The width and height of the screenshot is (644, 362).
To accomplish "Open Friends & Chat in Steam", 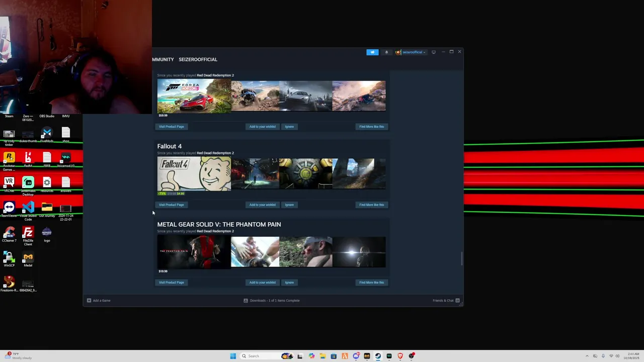I will coord(446,301).
